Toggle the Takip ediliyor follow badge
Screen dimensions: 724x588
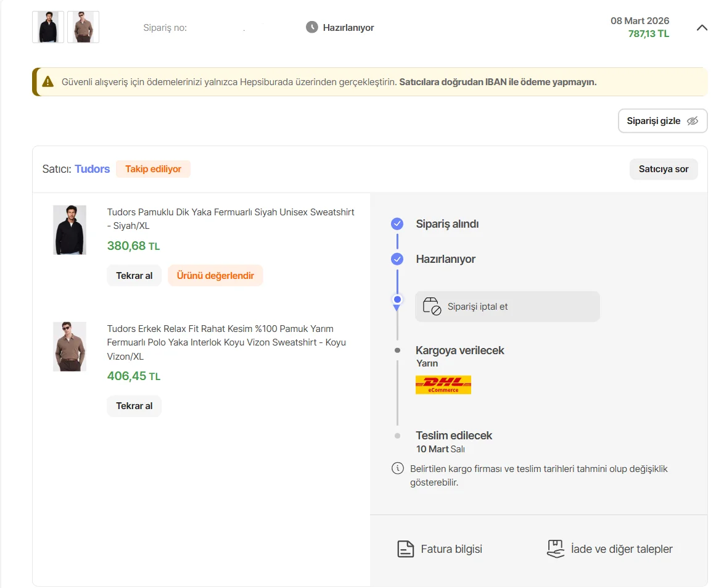[153, 169]
